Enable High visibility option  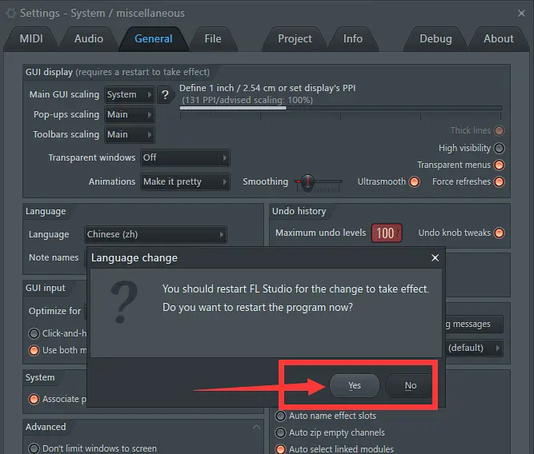(499, 148)
